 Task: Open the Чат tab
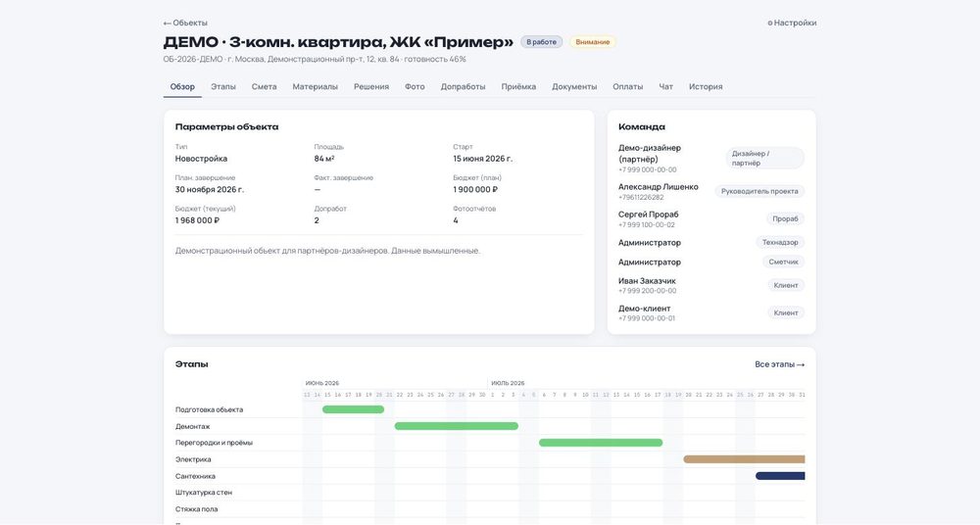pyautogui.click(x=665, y=87)
